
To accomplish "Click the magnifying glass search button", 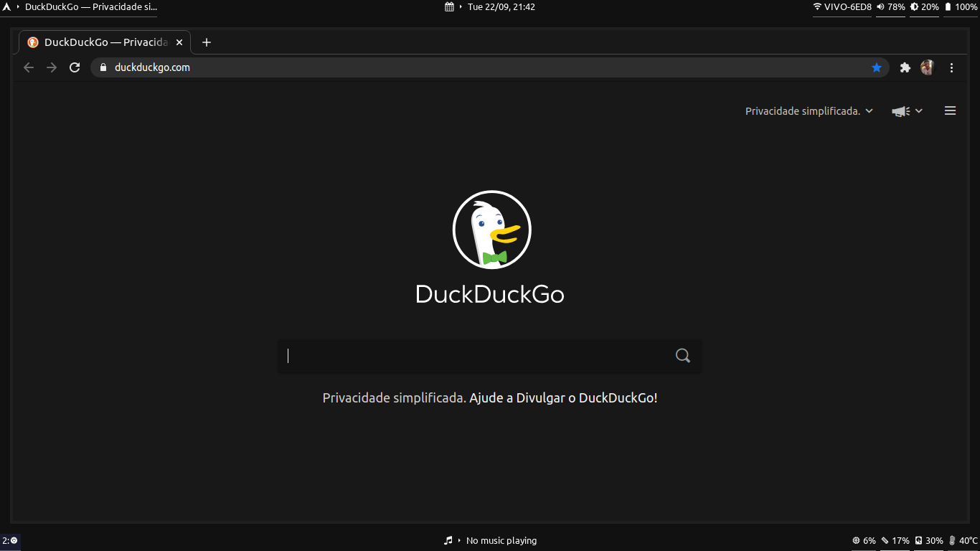I will (x=683, y=356).
